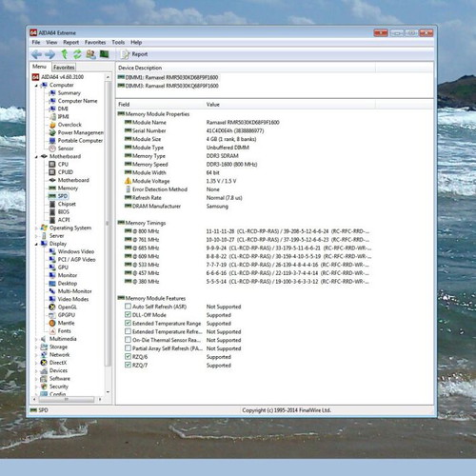Viewport: 476px width, 476px height.
Task: Click the Portable Computer icon
Action: 52,141
